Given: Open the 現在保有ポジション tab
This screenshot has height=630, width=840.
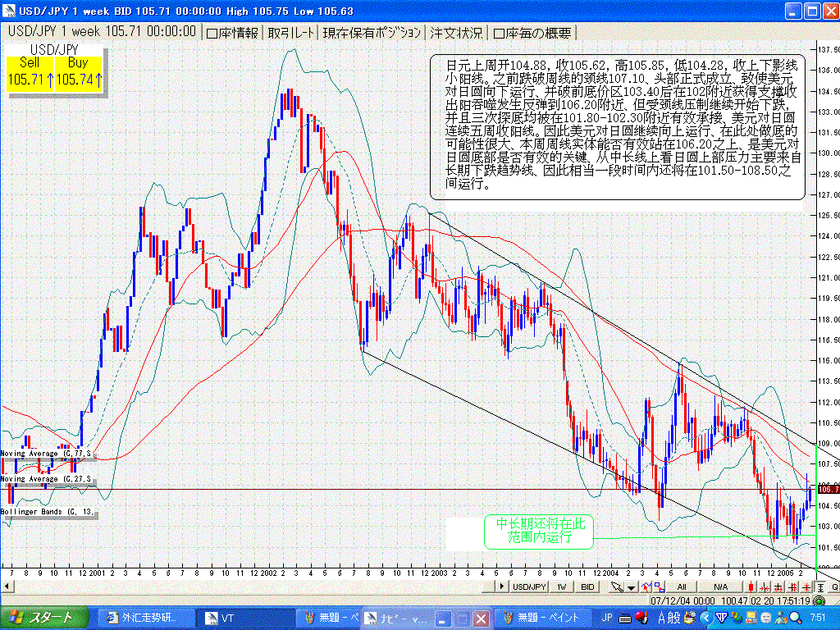Looking at the screenshot, I should tap(372, 33).
